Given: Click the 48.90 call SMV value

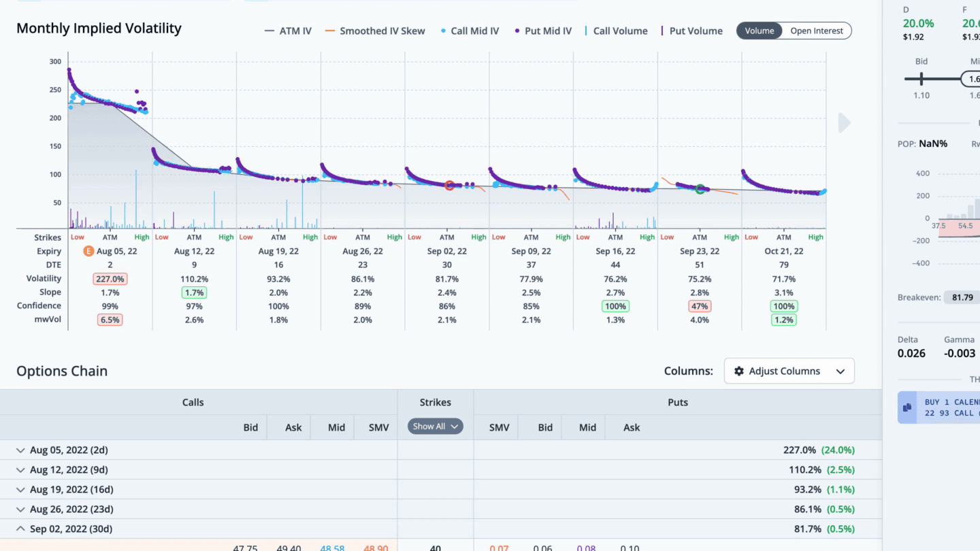Looking at the screenshot, I should click(x=376, y=547).
